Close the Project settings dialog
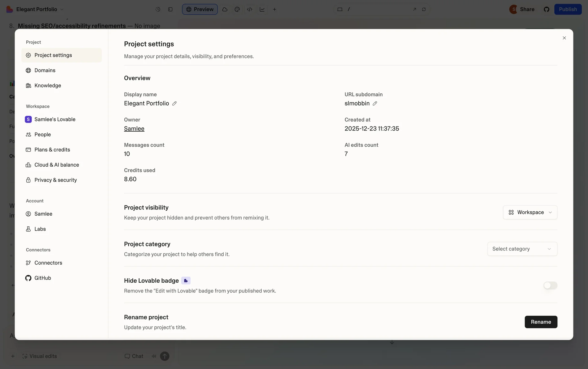 coord(564,38)
